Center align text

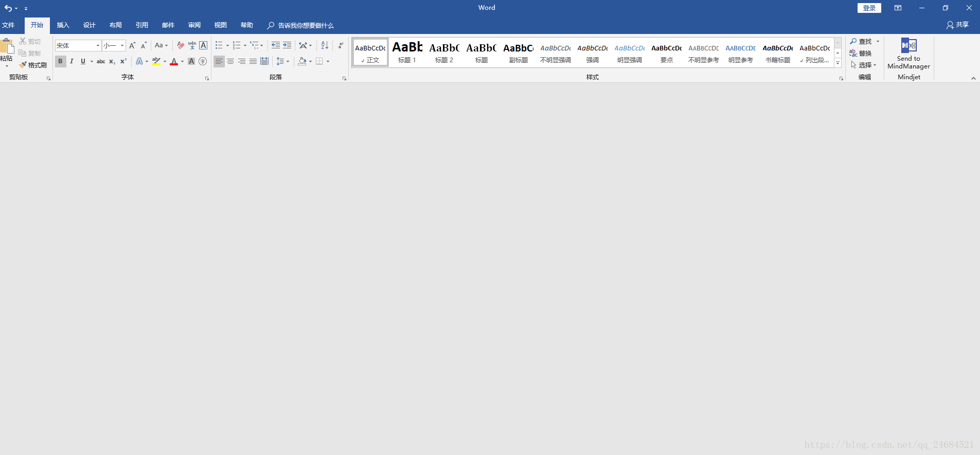point(230,61)
